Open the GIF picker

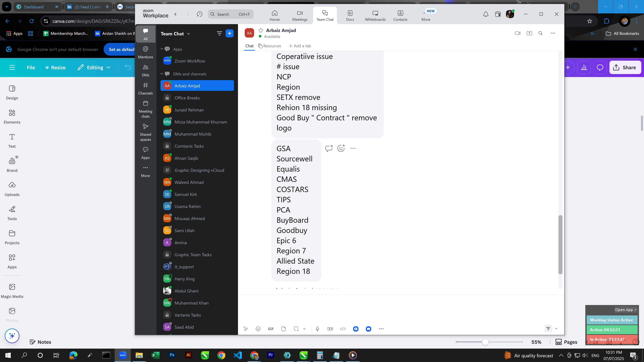tap(271, 329)
